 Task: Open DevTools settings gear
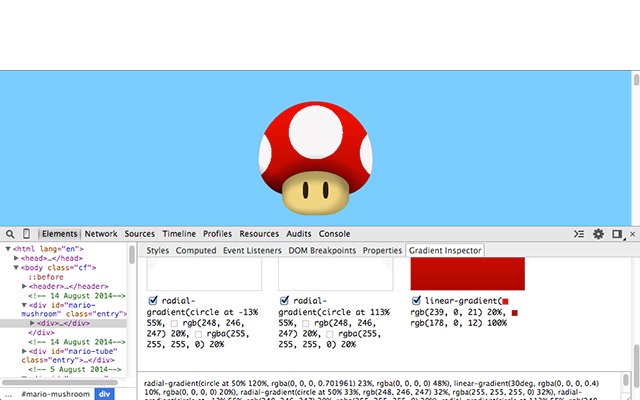[598, 234]
